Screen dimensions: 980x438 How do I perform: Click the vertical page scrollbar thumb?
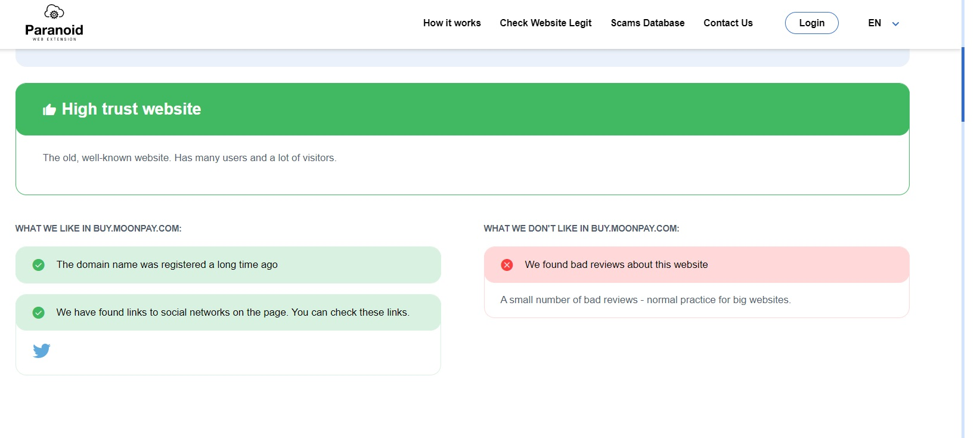963,84
